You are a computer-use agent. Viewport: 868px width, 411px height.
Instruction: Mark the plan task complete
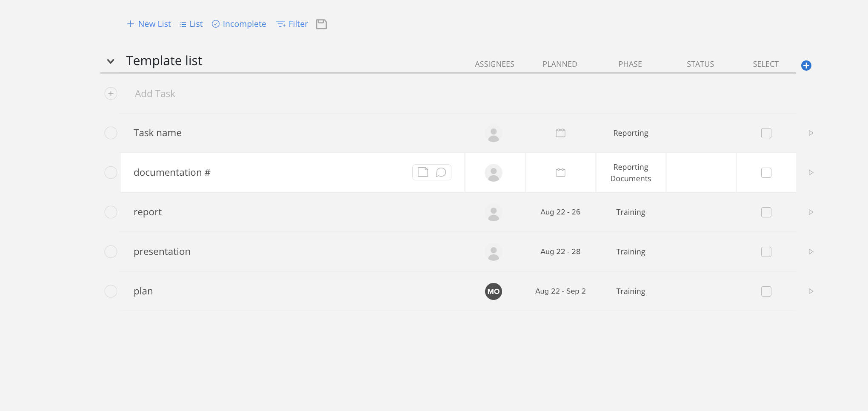pos(111,291)
